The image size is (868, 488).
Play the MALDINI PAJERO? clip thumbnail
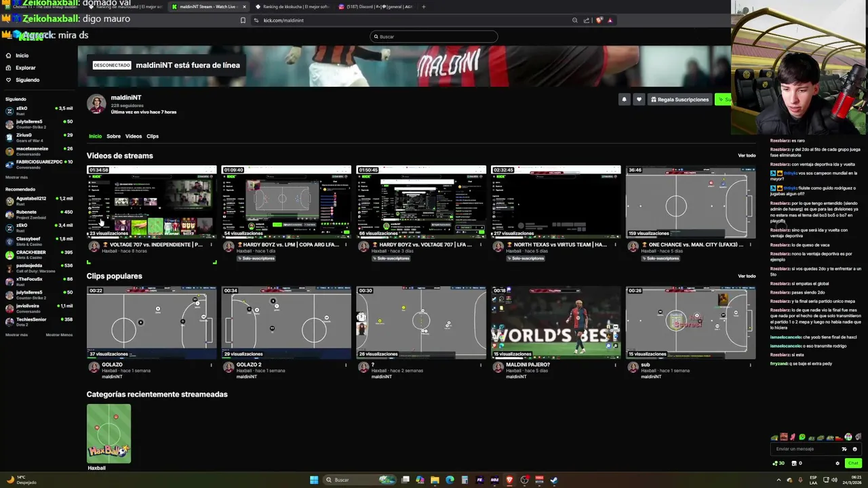(556, 322)
